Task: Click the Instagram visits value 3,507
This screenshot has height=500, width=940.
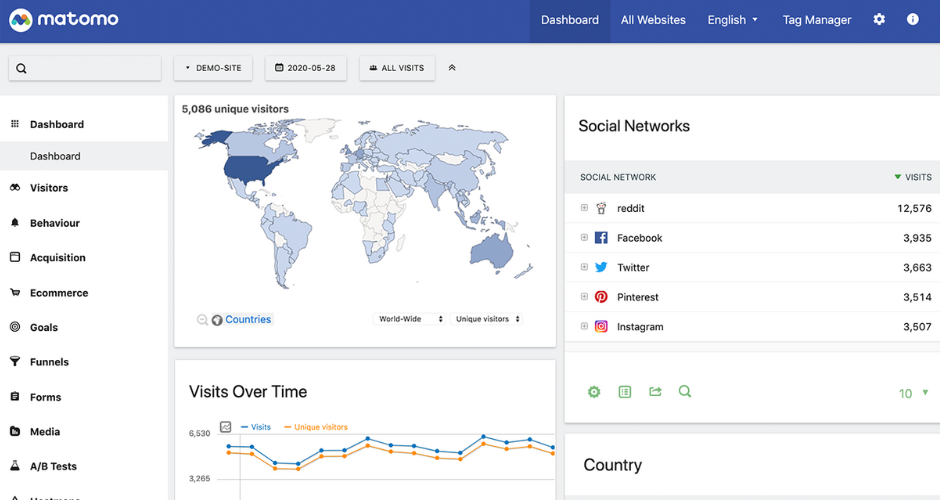Action: [917, 327]
